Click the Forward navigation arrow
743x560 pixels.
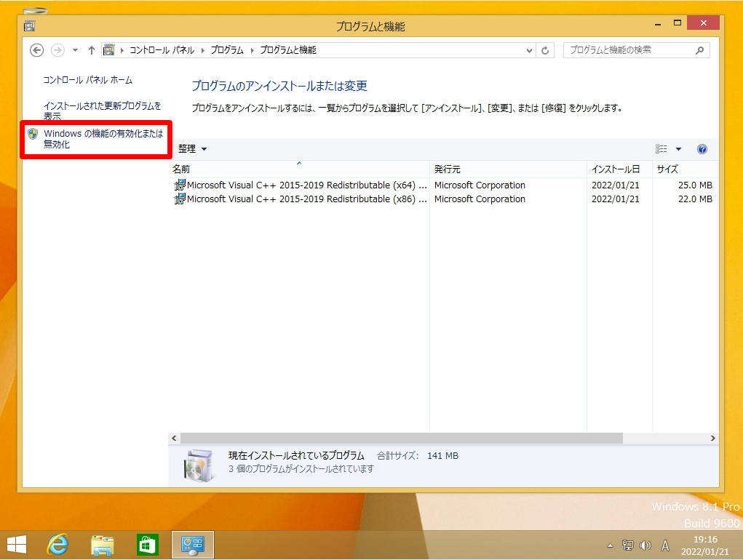click(57, 50)
